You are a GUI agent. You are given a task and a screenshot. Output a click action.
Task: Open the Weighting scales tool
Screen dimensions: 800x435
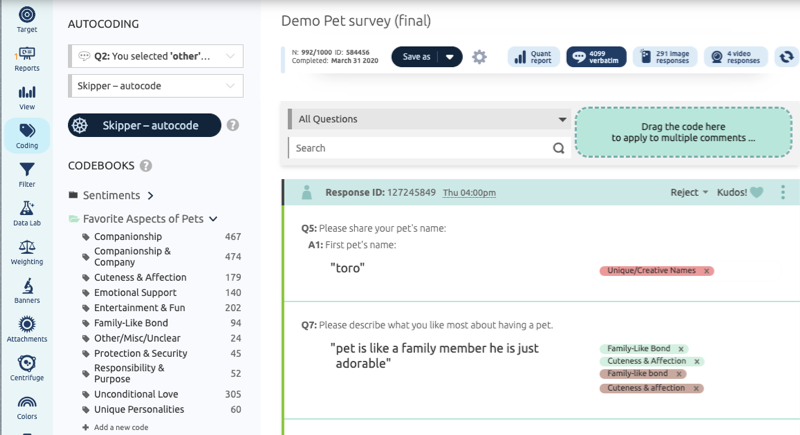[x=27, y=252]
